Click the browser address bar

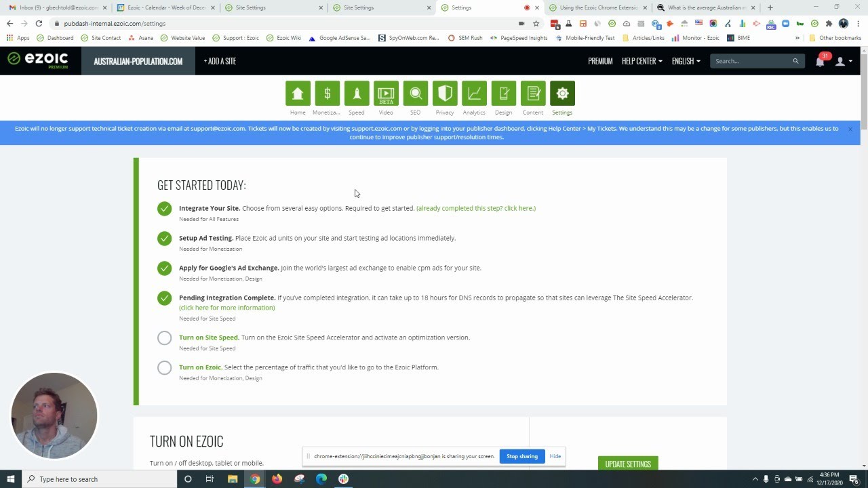pyautogui.click(x=285, y=23)
